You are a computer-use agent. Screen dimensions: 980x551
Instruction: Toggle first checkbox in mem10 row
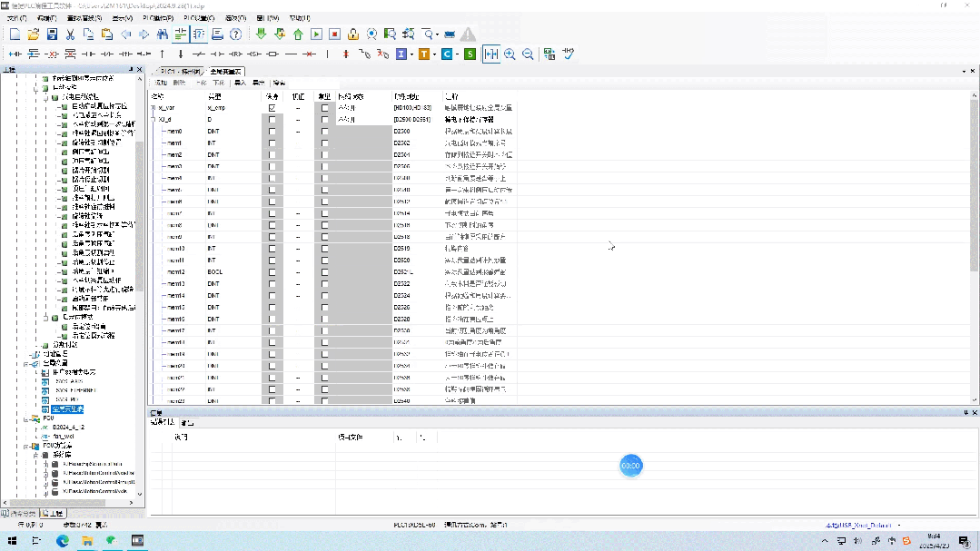click(x=272, y=249)
